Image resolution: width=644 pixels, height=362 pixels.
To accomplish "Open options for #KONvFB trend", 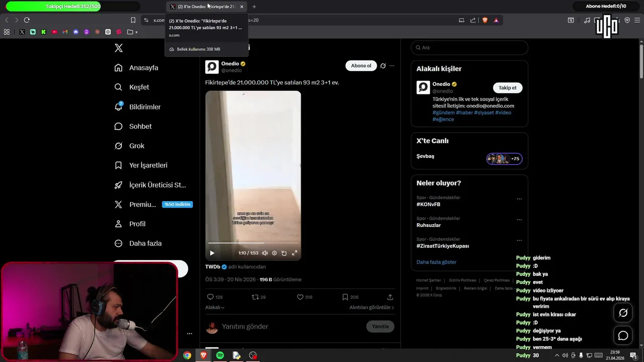I will click(x=519, y=199).
